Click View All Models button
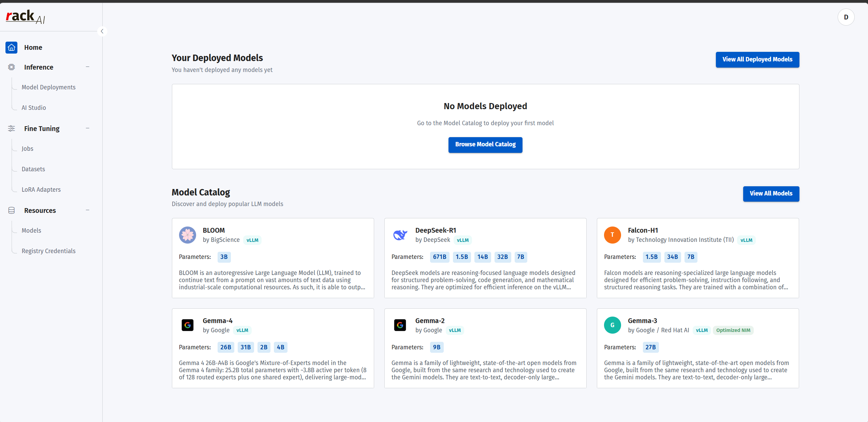The height and width of the screenshot is (422, 868). point(771,194)
